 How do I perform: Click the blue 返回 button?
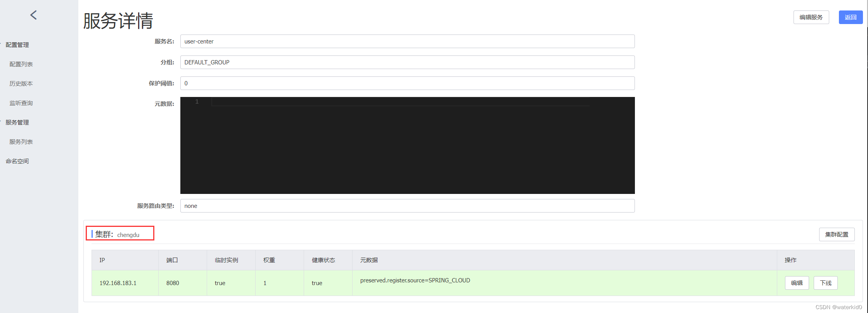(851, 17)
